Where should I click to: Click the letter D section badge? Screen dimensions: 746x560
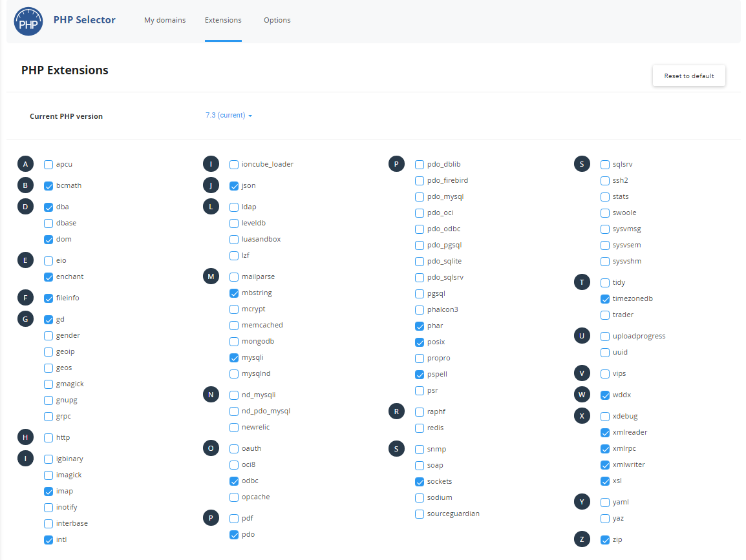tap(26, 207)
